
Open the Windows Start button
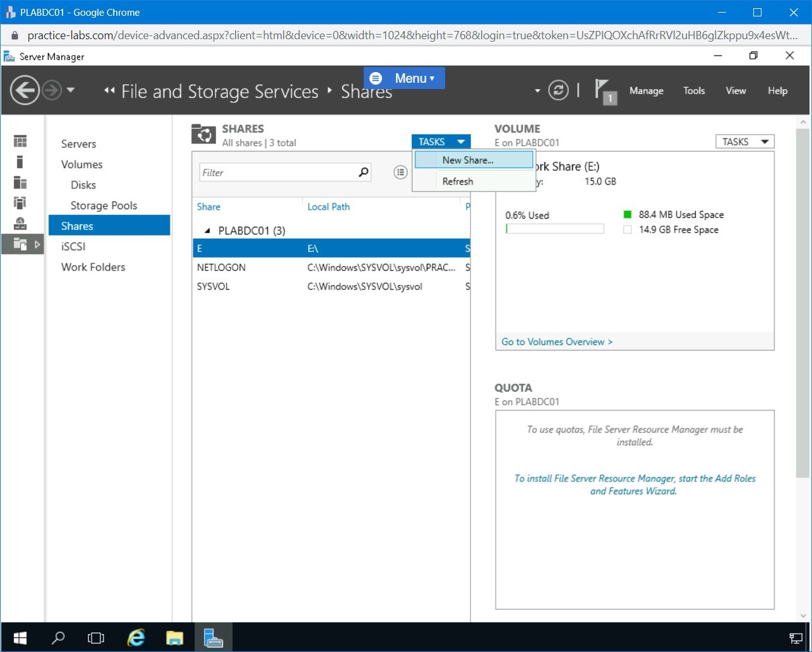(x=20, y=637)
